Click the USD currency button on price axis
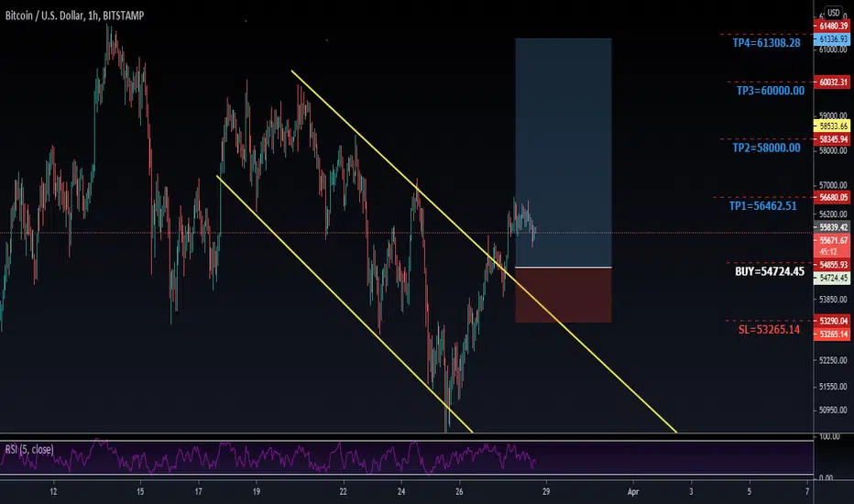 click(833, 12)
